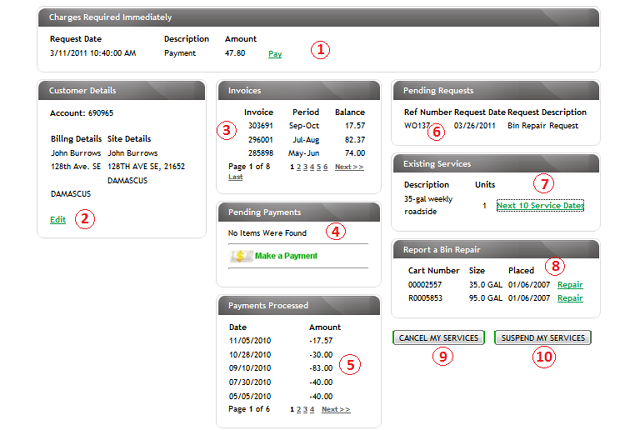Open the Next 10 Service Dates link
The height and width of the screenshot is (430, 640).
tap(540, 205)
